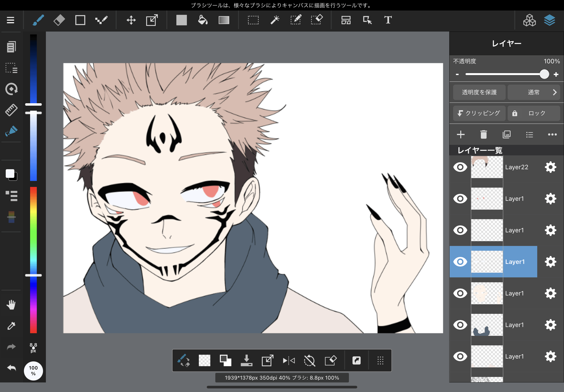Hide the Layer1 with red eye dots
The width and height of the screenshot is (564, 392).
460,198
